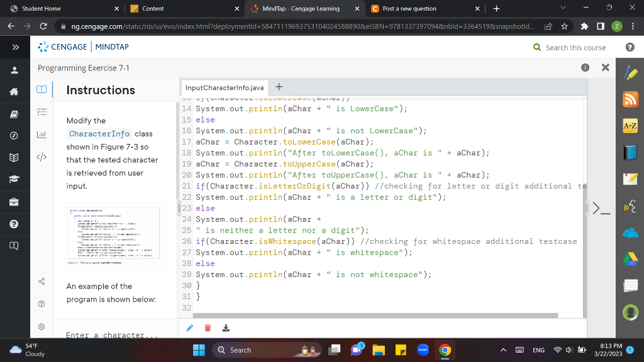The image size is (644, 362).
Task: Click the download icon under the code editor
Action: point(225,327)
